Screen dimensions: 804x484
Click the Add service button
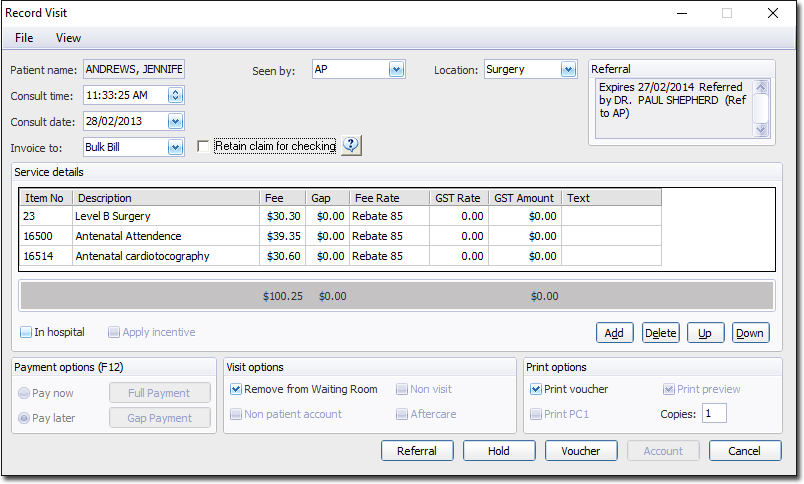(x=614, y=333)
